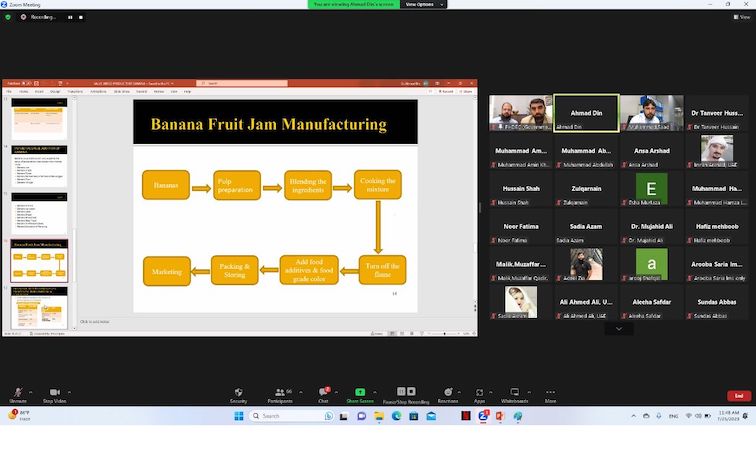Screen dimensions: 756x450
Task: Select the Ahmad Din participant tile
Action: point(586,113)
